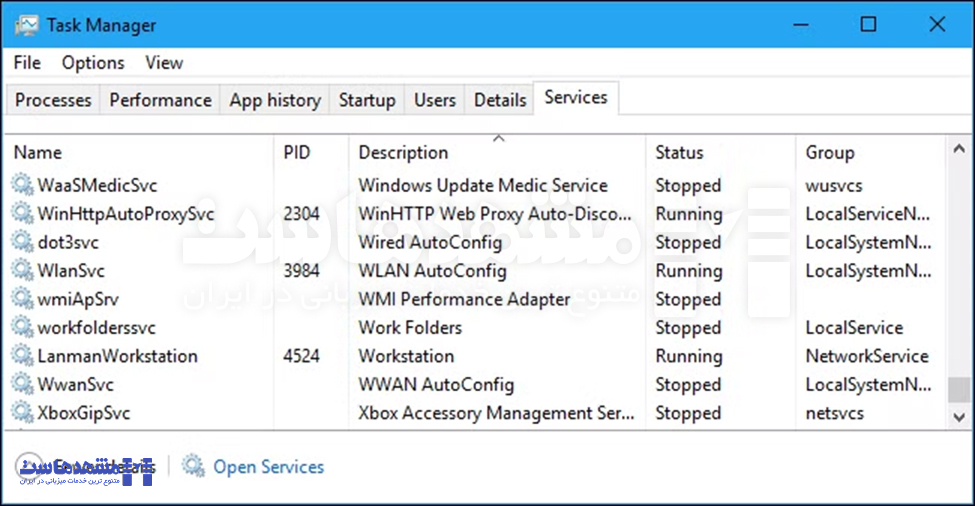Minimize the Task Manager window

(x=801, y=25)
